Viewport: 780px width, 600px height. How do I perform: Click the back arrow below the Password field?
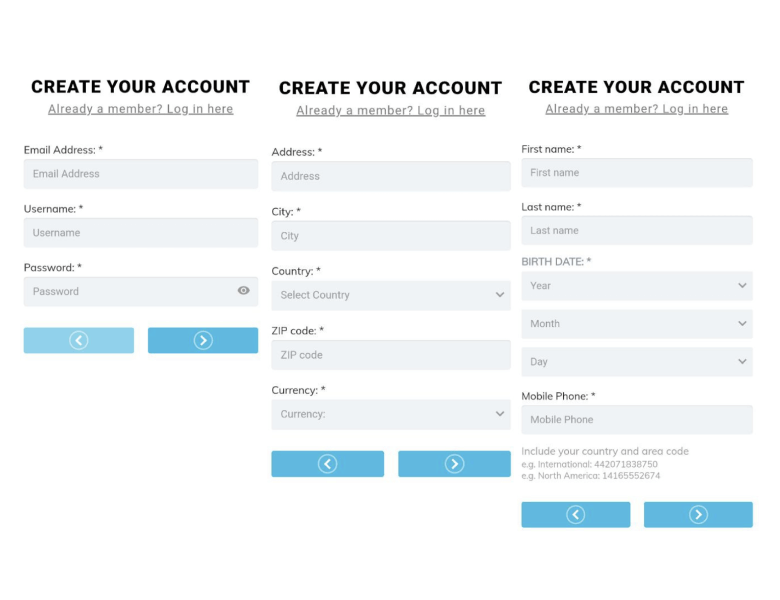pyautogui.click(x=79, y=341)
